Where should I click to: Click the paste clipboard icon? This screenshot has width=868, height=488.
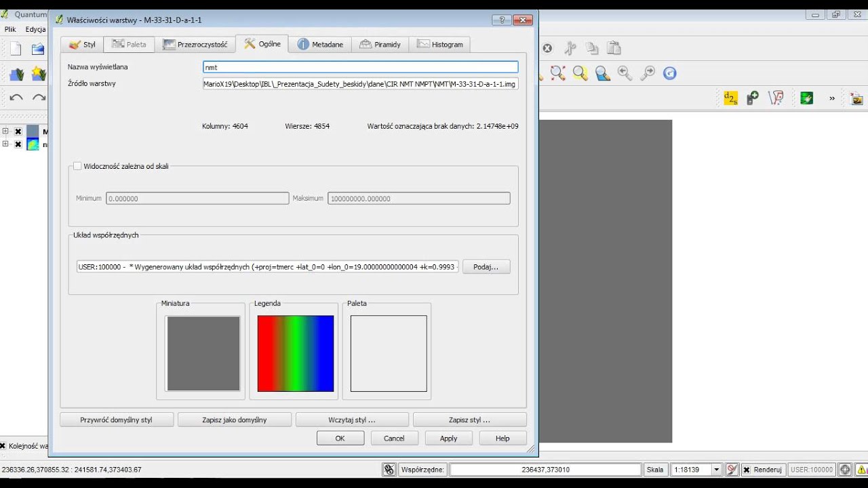(614, 48)
